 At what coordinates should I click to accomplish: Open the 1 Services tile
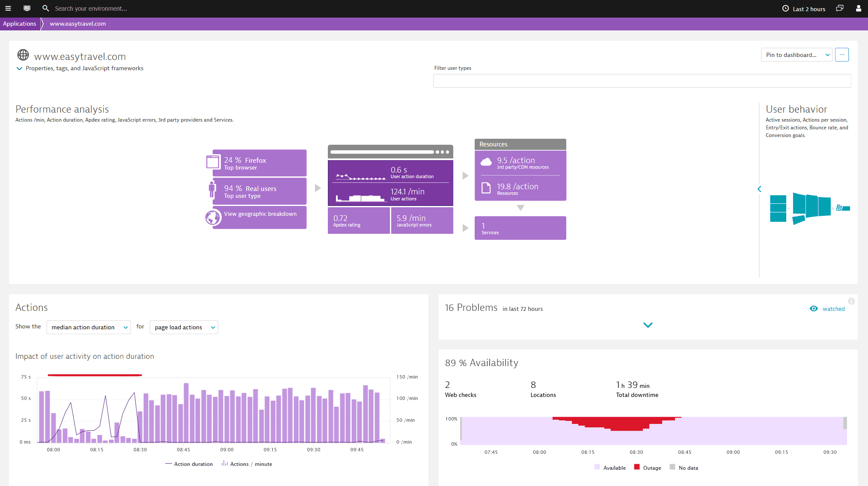click(x=520, y=228)
